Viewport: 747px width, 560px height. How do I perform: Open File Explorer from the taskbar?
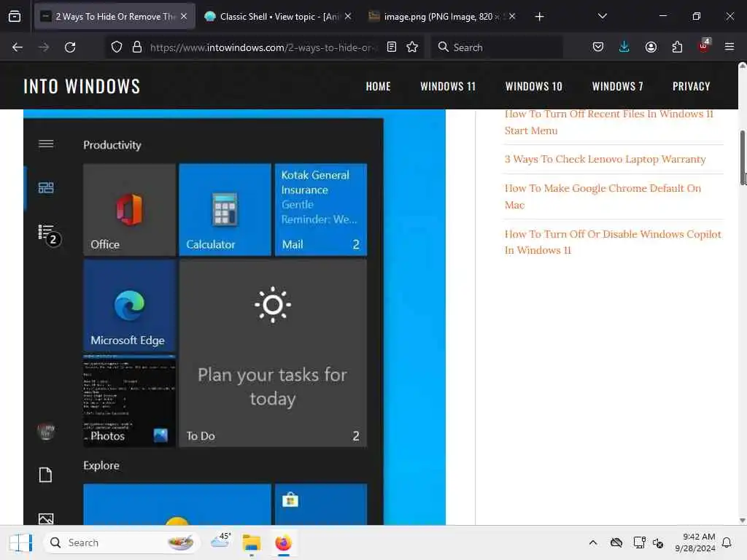252,542
